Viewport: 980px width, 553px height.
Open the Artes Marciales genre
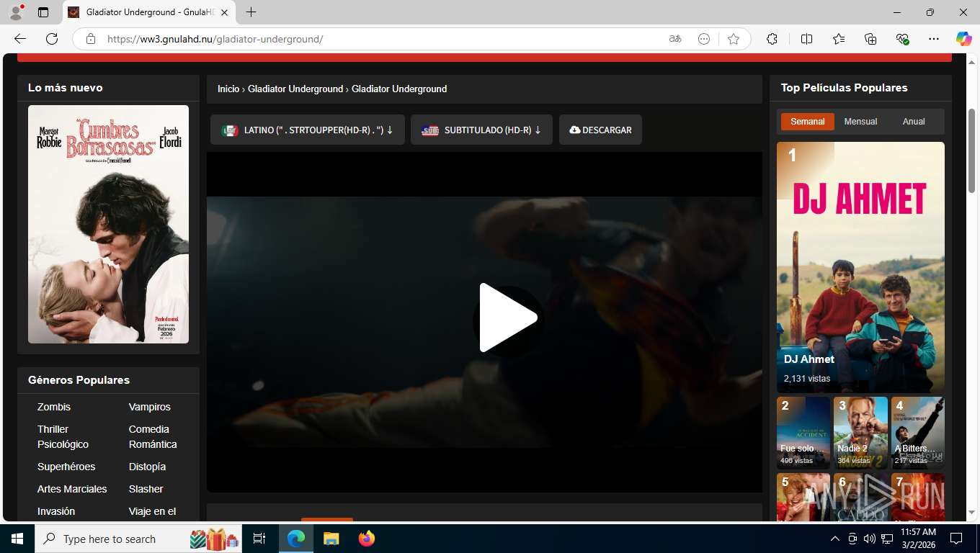(x=72, y=489)
